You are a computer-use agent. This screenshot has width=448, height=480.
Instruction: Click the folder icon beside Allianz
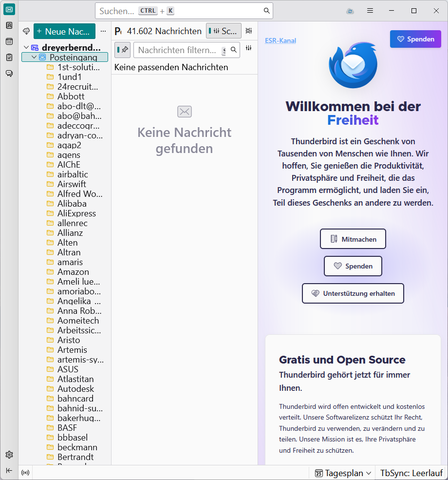tap(50, 232)
